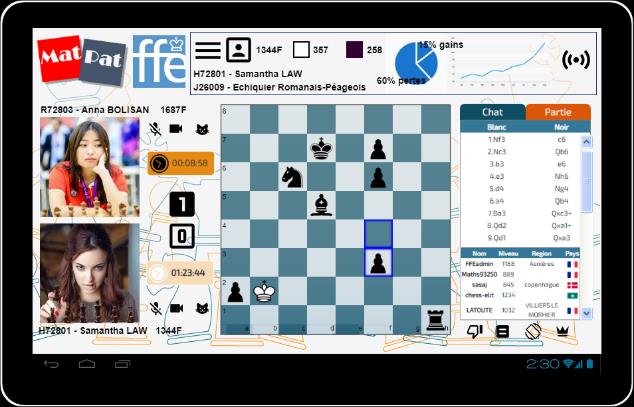Click the draw equals-sign icon
This screenshot has height=407, width=634.
[503, 331]
